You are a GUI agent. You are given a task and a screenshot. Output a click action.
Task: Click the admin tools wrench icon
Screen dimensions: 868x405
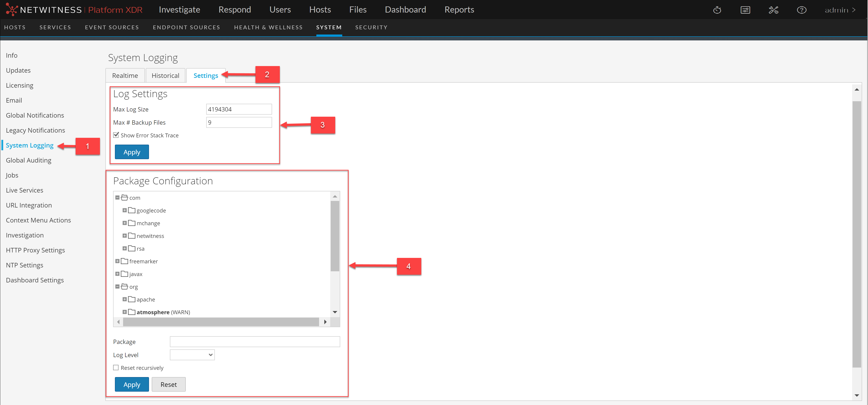point(773,10)
